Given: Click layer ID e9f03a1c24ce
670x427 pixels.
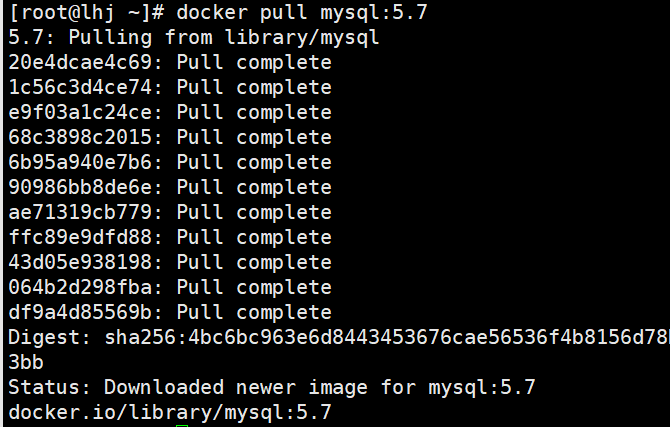Looking at the screenshot, I should 80,112.
